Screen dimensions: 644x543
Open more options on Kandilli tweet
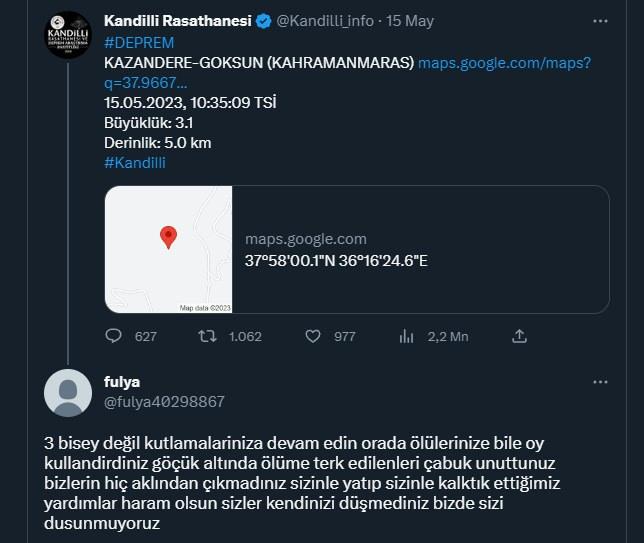[x=600, y=21]
